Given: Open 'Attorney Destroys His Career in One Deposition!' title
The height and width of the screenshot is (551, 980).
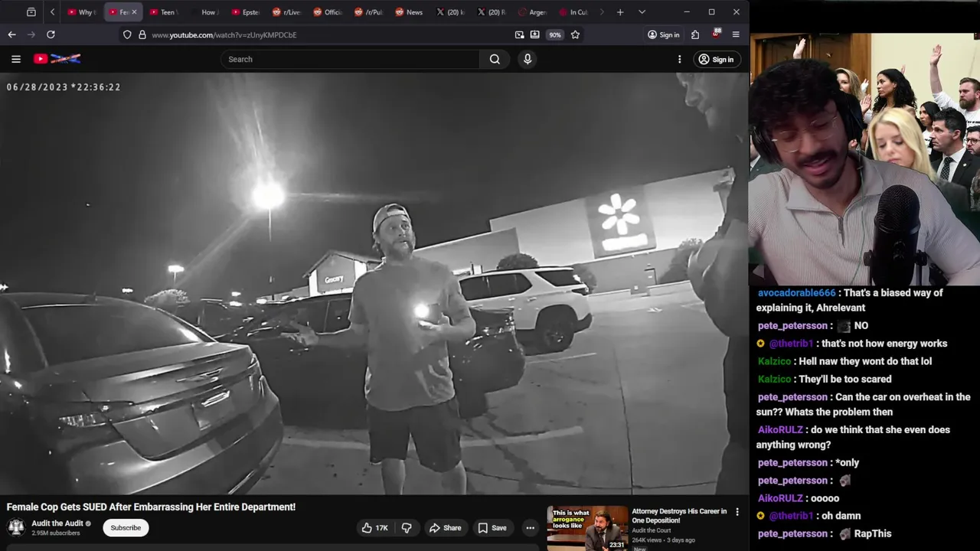Looking at the screenshot, I should coord(679,516).
